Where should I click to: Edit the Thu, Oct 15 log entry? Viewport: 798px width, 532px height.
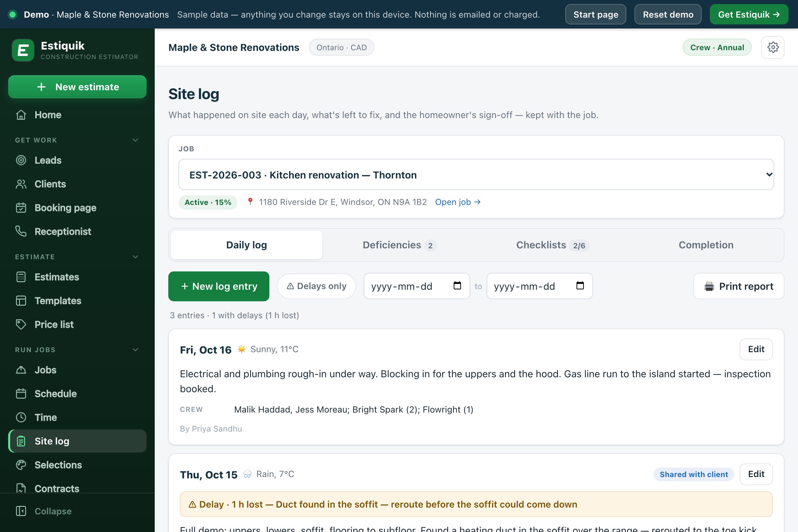click(756, 474)
